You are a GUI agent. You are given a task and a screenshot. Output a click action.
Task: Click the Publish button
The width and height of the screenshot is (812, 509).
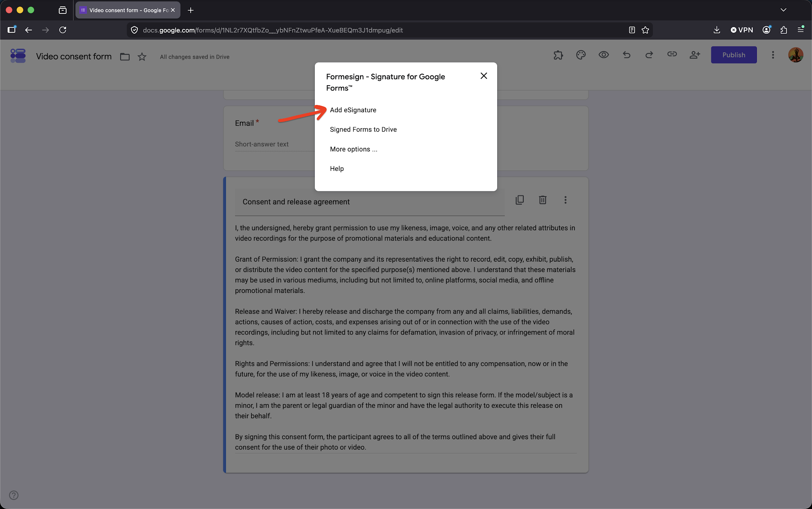point(733,55)
